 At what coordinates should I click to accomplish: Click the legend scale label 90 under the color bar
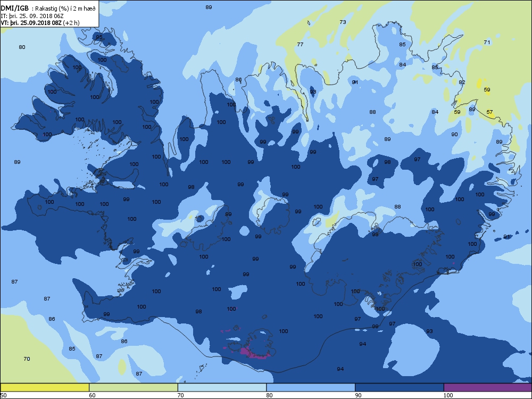[358, 395]
